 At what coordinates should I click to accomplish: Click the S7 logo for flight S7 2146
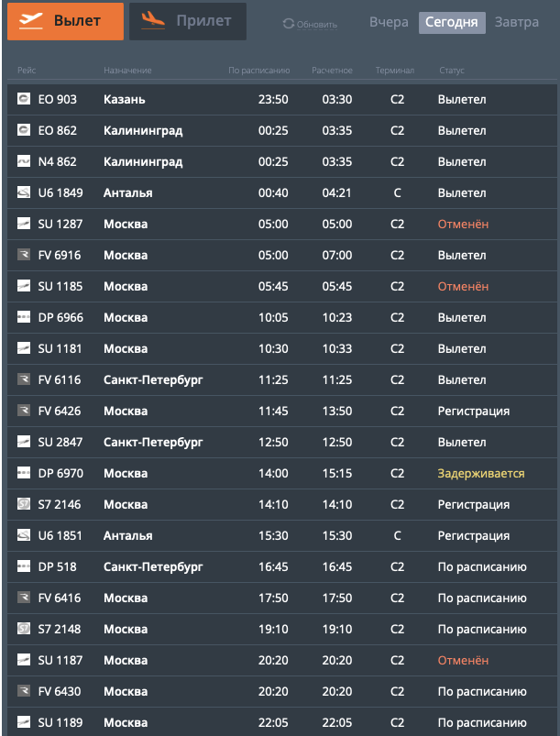(x=24, y=504)
